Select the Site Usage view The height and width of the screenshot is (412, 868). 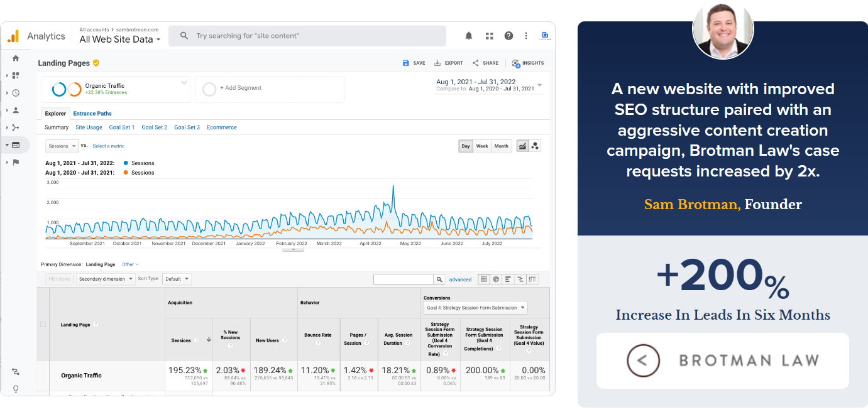(x=89, y=127)
